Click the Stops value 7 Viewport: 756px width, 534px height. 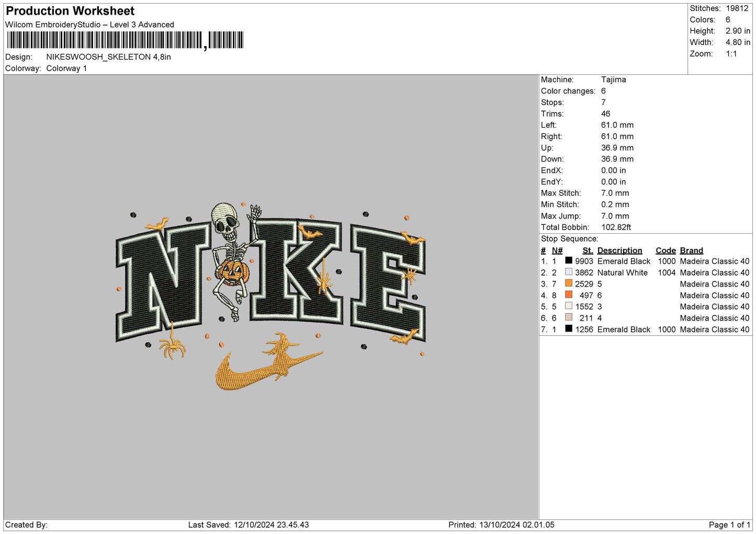tap(603, 103)
